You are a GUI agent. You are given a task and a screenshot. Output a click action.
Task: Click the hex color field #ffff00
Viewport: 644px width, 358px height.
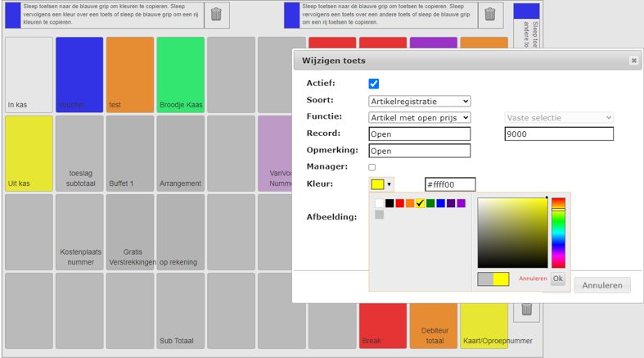tap(450, 184)
